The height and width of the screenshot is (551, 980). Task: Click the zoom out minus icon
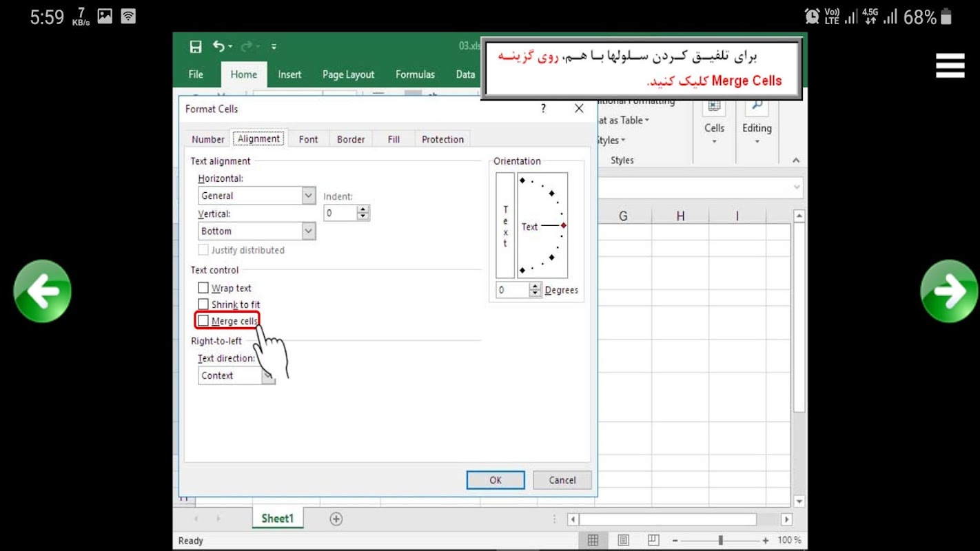675,541
